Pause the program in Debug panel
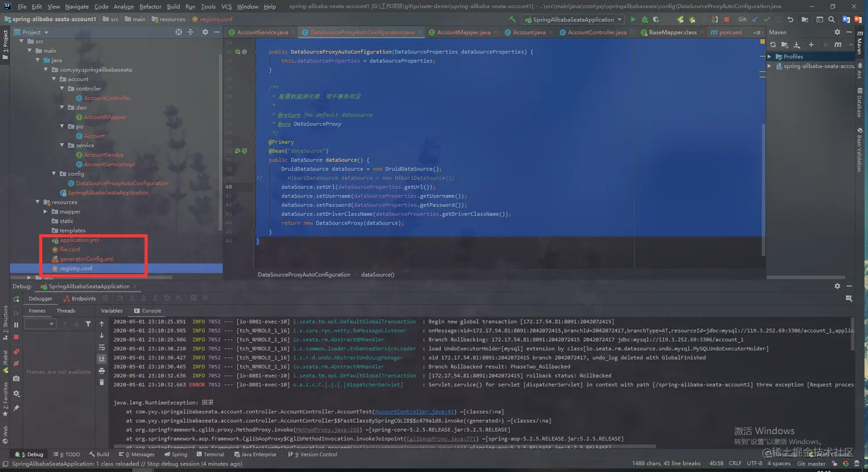Screen dimensions: 868x472 pyautogui.click(x=16, y=325)
